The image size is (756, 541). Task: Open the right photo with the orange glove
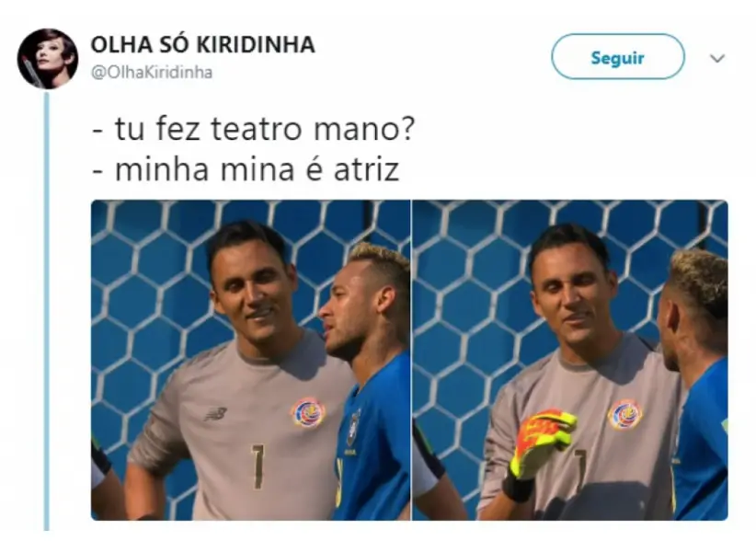(x=570, y=360)
